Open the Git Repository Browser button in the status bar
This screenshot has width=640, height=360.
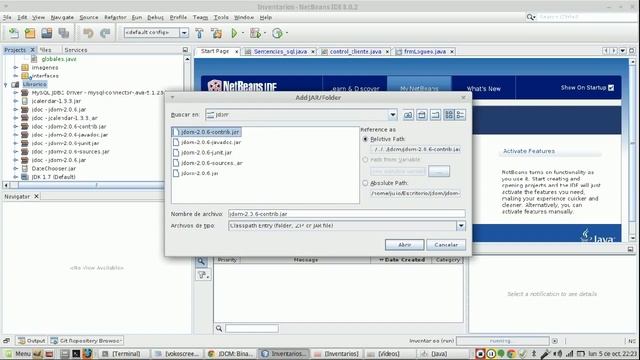click(x=86, y=340)
